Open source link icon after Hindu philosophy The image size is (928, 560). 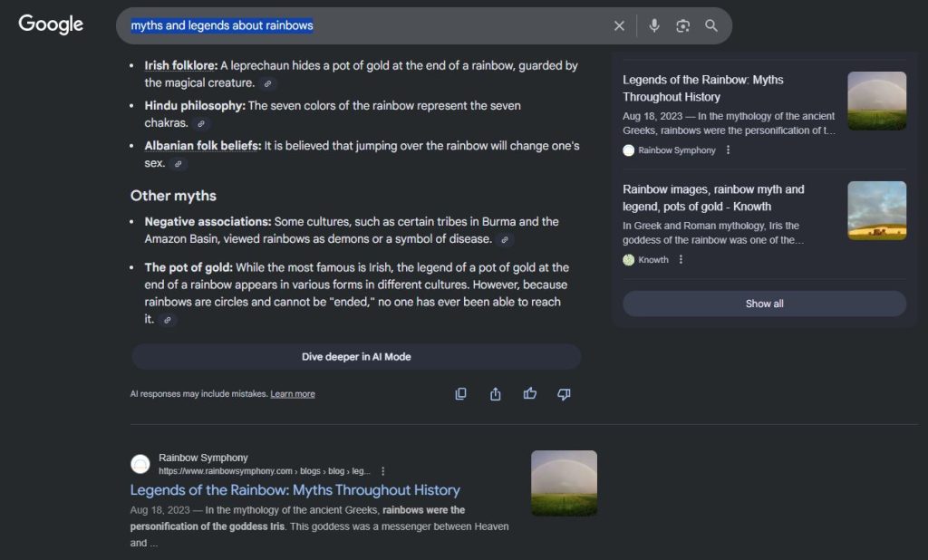[x=201, y=124]
